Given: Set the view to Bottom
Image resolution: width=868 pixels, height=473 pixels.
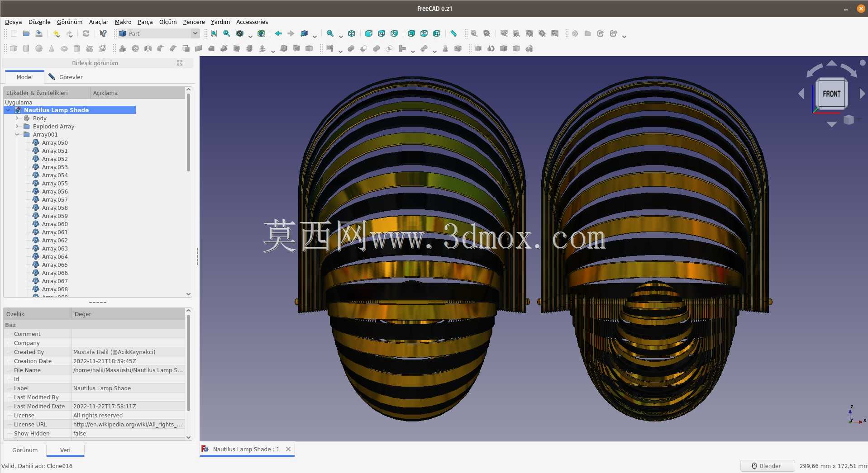Looking at the screenshot, I should (424, 33).
